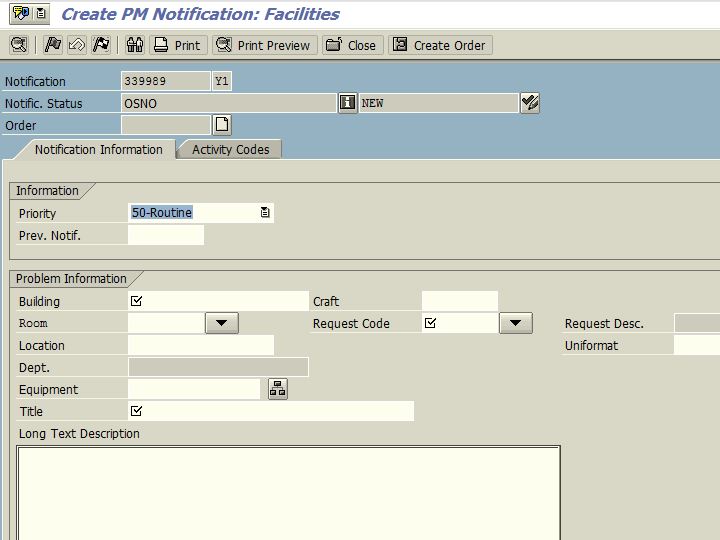Open status info icon beside OSNO
This screenshot has width=720, height=540.
coord(347,103)
